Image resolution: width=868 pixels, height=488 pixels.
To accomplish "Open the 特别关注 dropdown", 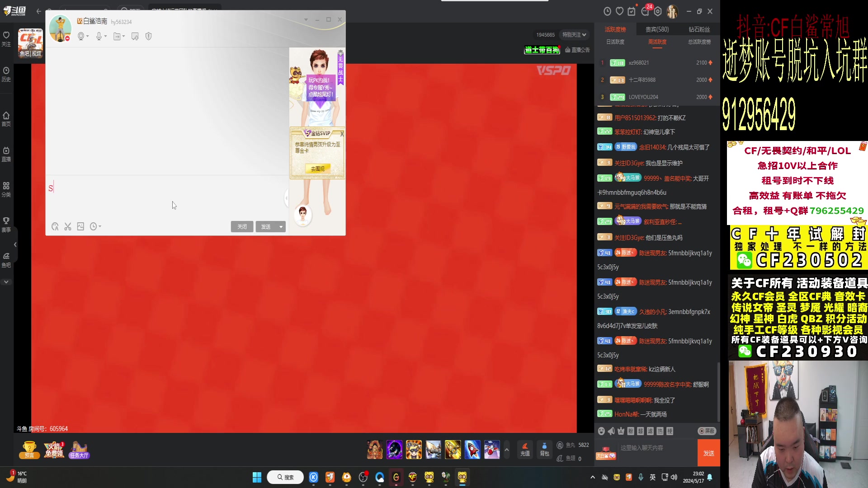I will point(574,35).
